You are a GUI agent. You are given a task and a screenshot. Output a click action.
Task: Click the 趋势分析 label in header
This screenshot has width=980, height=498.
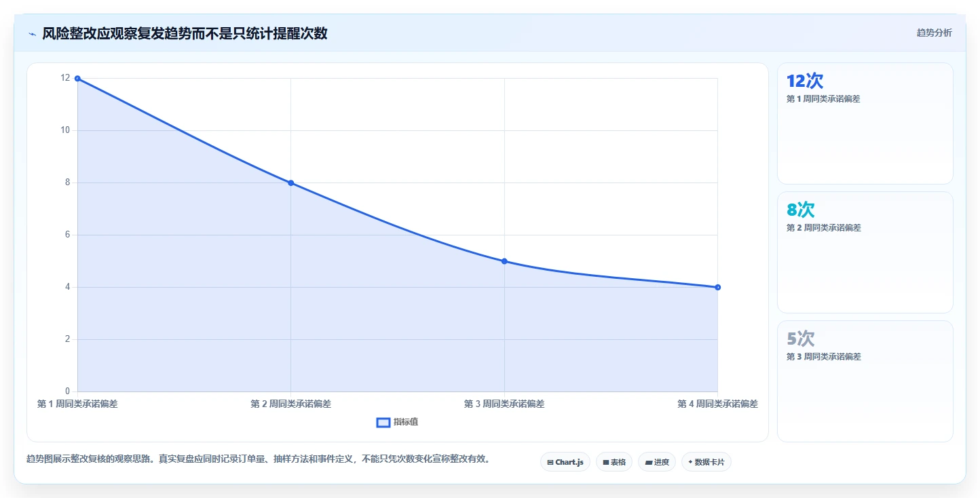point(934,33)
